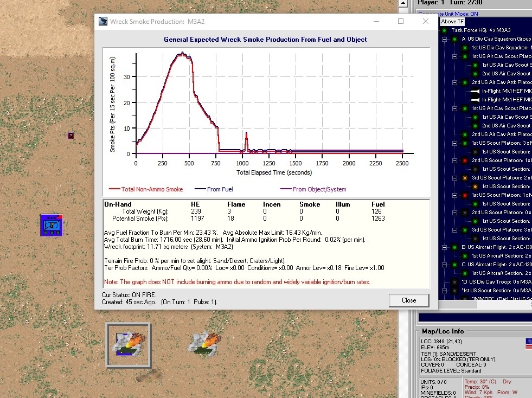Click the red note about burning ammo
Viewport: 532px width, 398px height.
(x=237, y=282)
